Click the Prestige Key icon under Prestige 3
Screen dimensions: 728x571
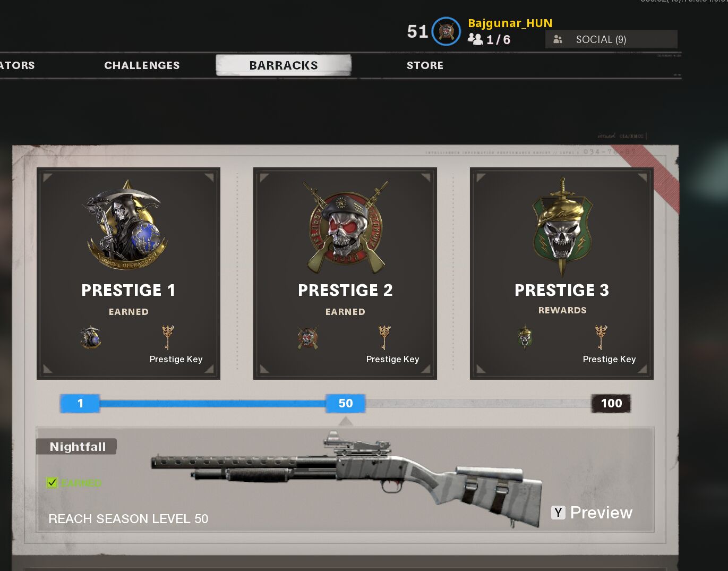tap(601, 337)
